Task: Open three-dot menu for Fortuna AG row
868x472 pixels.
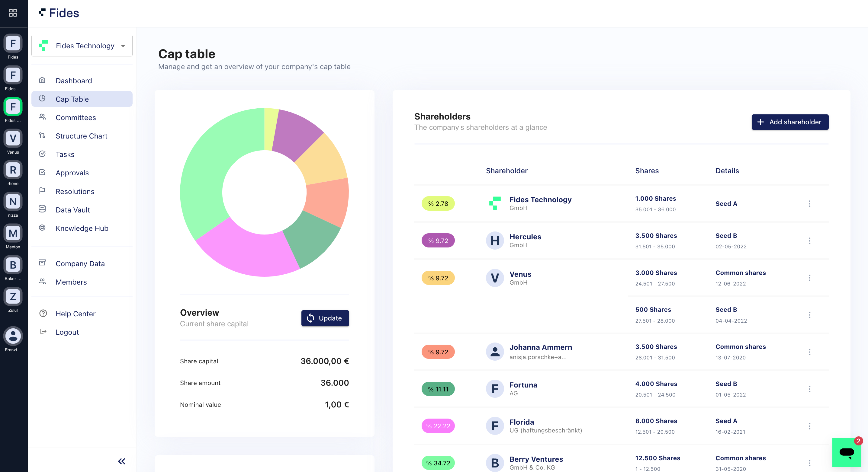Action: pyautogui.click(x=809, y=389)
